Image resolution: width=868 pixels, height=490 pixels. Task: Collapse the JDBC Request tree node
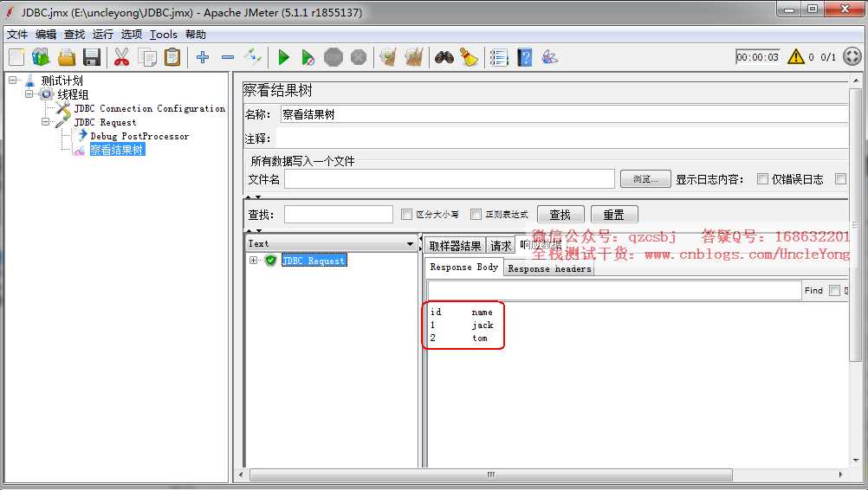(46, 122)
